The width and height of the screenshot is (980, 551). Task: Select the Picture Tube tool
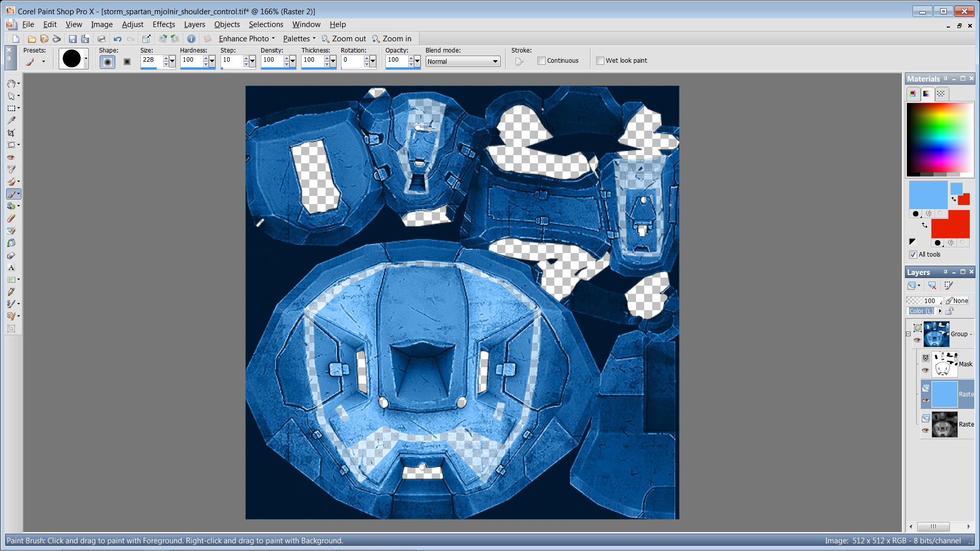tap(11, 255)
